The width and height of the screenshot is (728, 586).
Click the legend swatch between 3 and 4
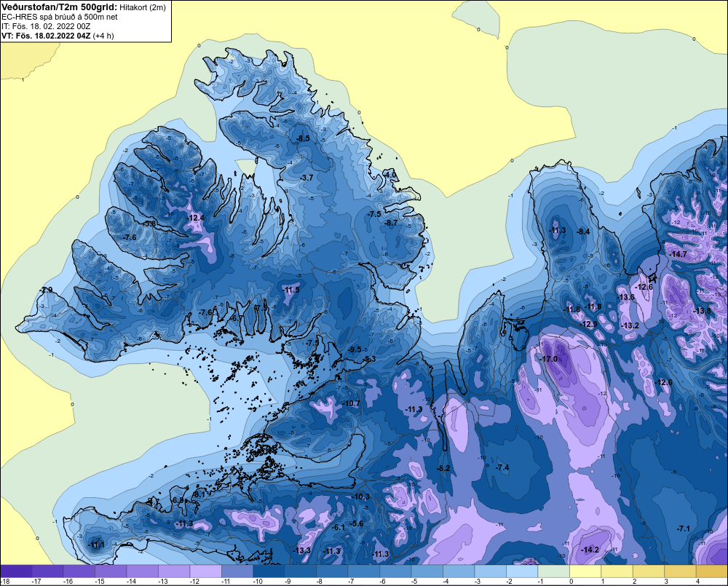[x=680, y=571]
